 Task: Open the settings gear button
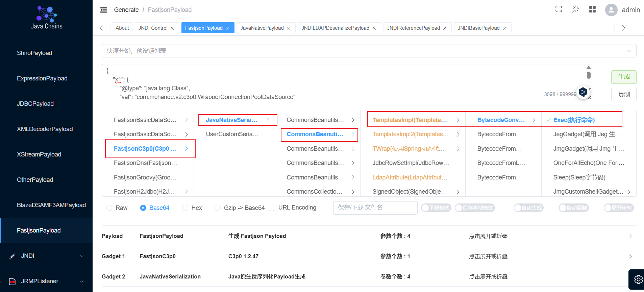[x=638, y=279]
